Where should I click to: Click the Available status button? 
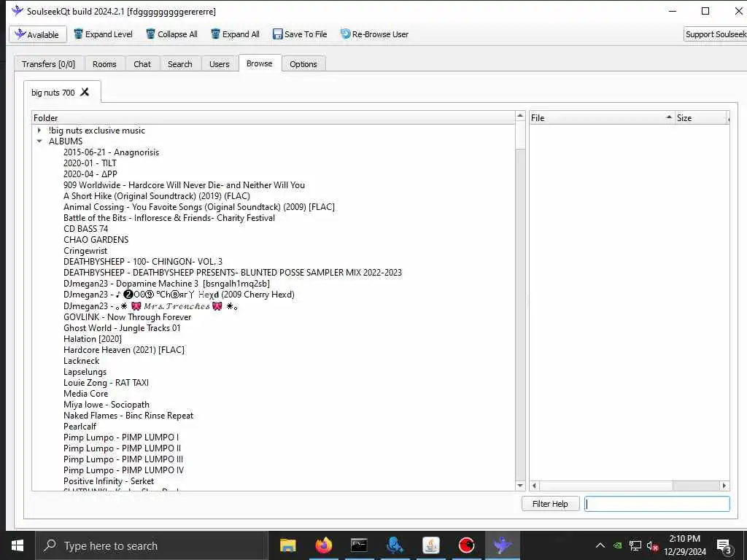(38, 34)
